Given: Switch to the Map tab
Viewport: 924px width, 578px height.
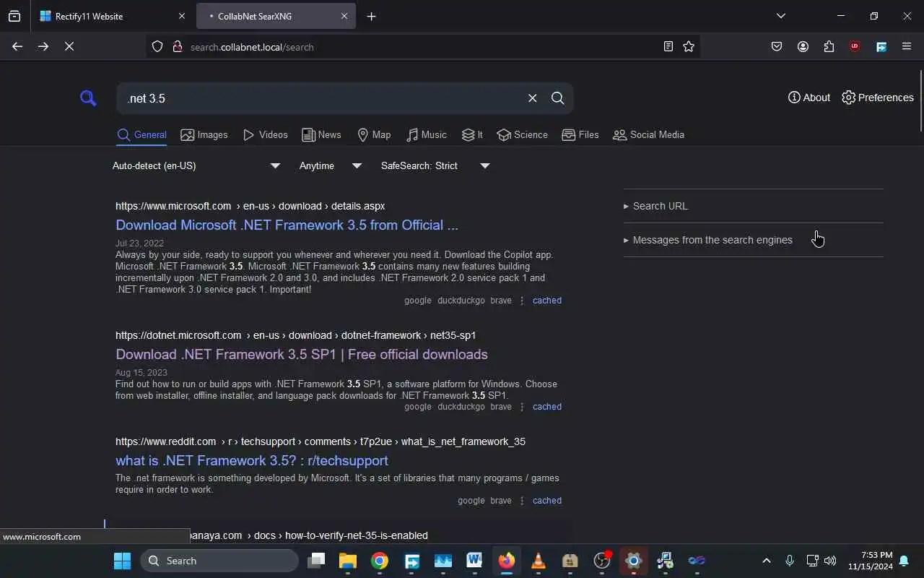Looking at the screenshot, I should (x=374, y=135).
